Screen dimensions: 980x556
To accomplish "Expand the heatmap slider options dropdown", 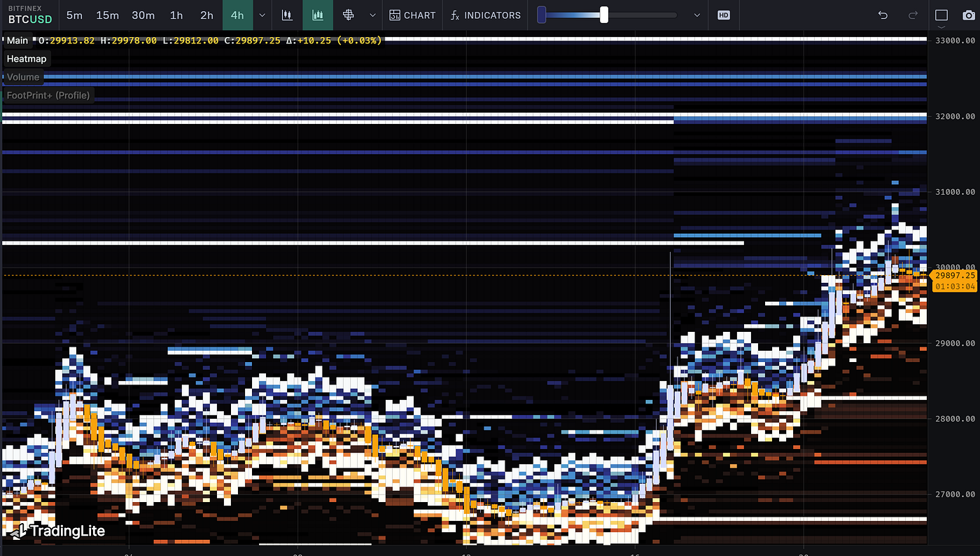I will tap(696, 15).
